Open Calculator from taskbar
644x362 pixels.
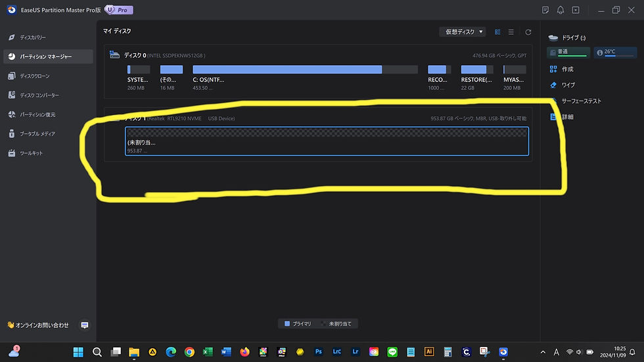(448, 351)
